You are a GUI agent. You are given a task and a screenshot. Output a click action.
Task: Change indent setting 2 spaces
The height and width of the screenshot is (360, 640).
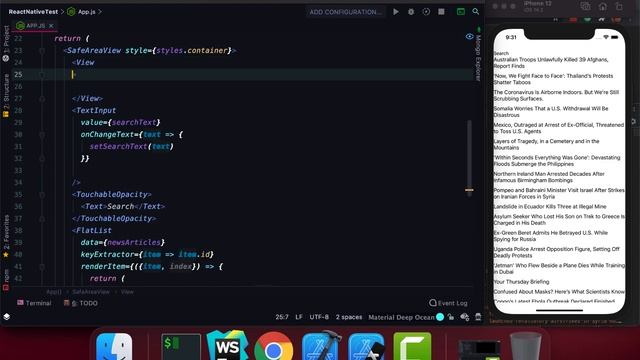(349, 317)
